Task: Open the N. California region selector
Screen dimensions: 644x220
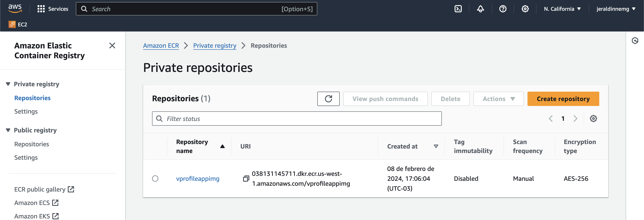Action: [562, 9]
